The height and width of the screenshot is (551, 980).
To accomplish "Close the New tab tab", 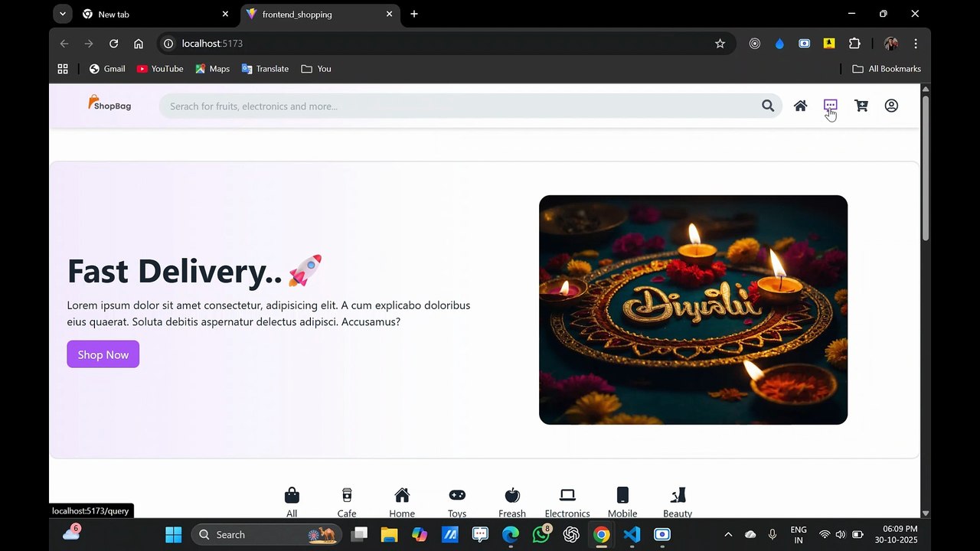I will [225, 14].
